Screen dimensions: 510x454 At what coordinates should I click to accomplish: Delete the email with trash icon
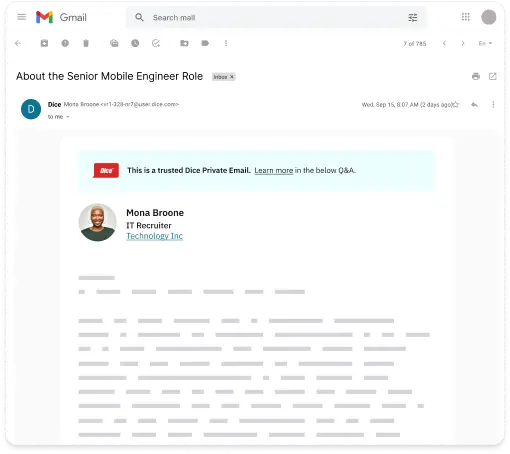[86, 43]
